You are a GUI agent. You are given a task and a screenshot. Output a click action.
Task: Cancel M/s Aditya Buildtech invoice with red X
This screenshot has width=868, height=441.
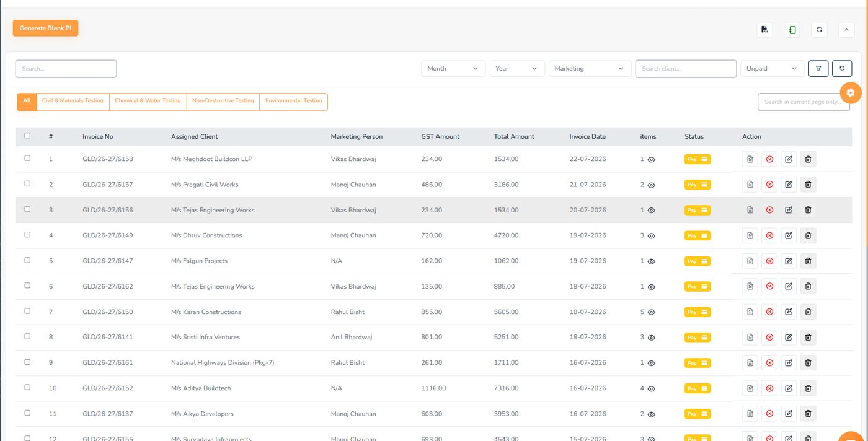[x=769, y=388]
